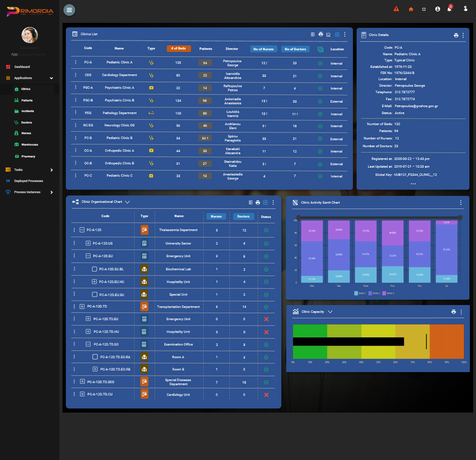Screen dimensions: 476x460
Task: Click the add icon in Clinics List header
Action: (x=337, y=34)
